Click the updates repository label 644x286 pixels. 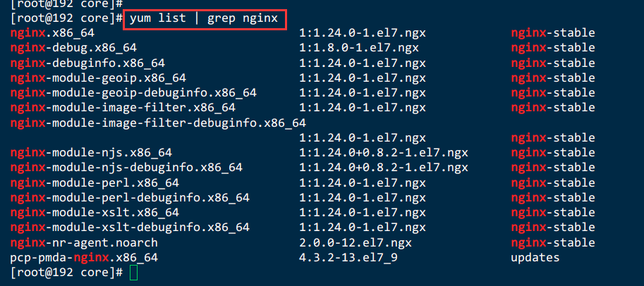535,258
